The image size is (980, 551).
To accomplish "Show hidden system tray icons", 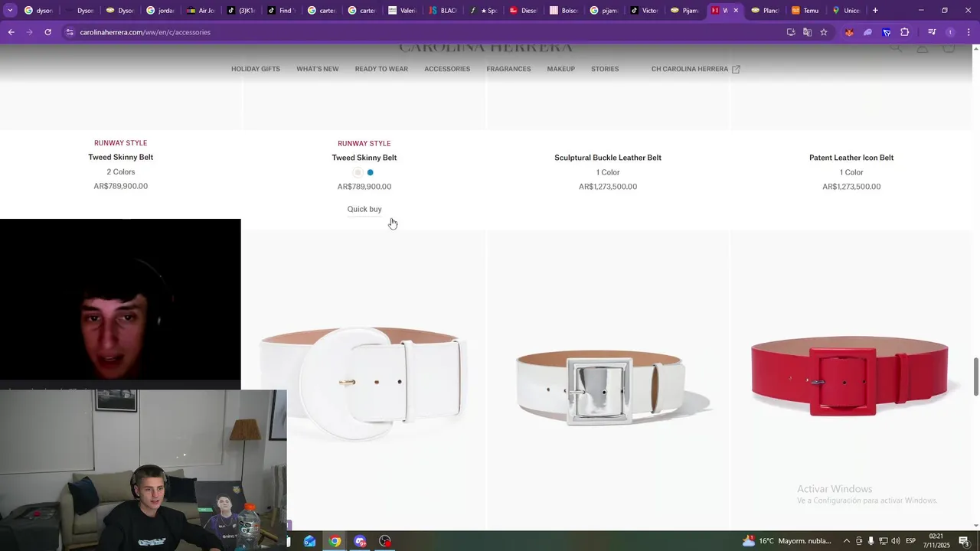I will coord(846,541).
